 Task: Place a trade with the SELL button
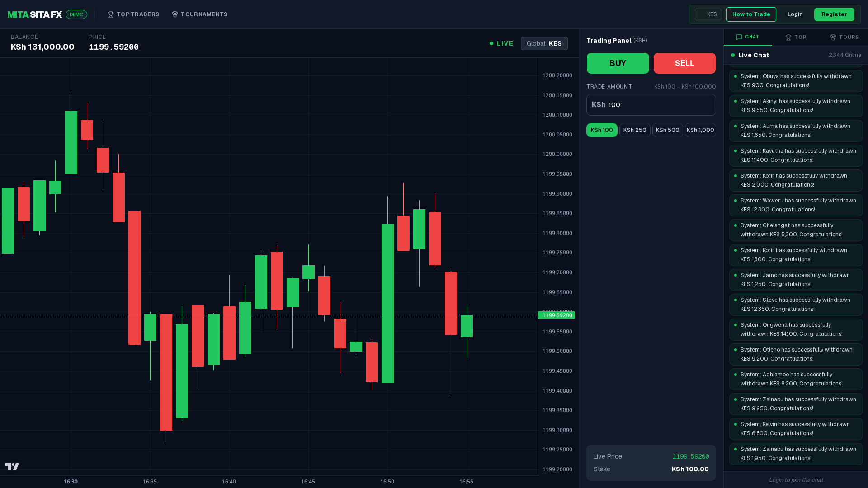[684, 63]
